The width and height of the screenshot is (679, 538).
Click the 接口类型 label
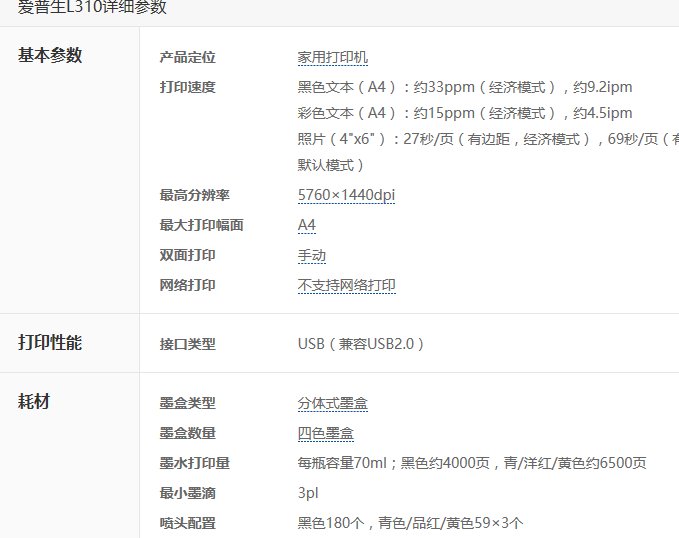(x=188, y=344)
